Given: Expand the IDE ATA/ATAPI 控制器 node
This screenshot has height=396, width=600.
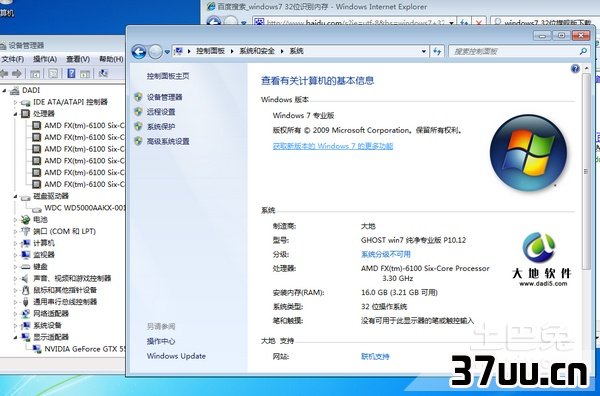Looking at the screenshot, I should tap(16, 102).
